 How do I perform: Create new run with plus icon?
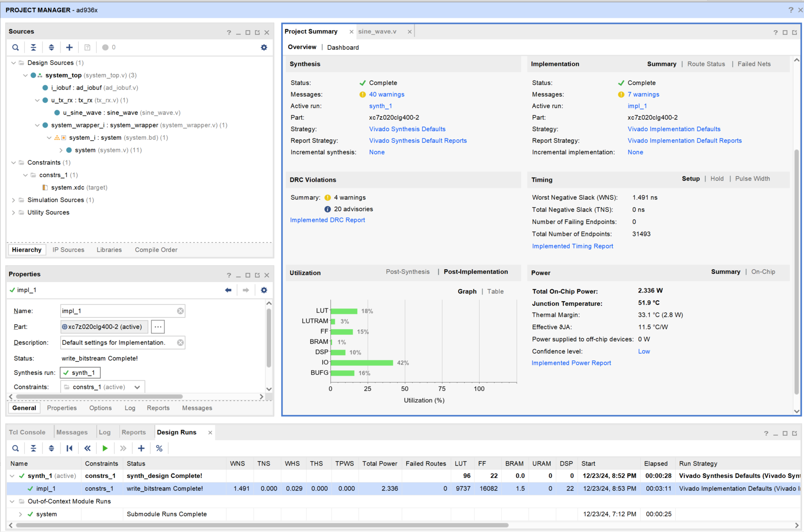[141, 448]
